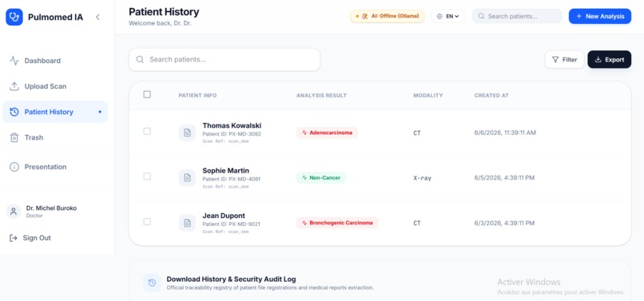Open Thomas Kowalski patient record

pyautogui.click(x=232, y=125)
